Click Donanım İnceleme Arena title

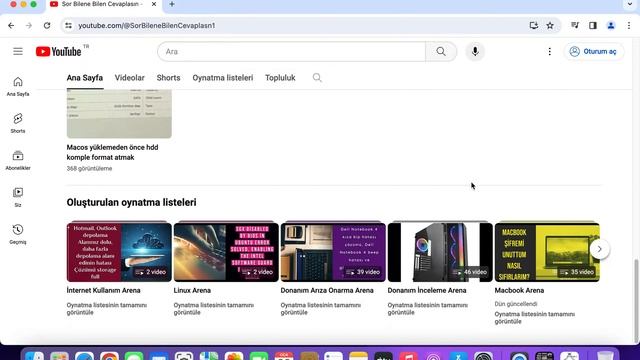tap(427, 290)
